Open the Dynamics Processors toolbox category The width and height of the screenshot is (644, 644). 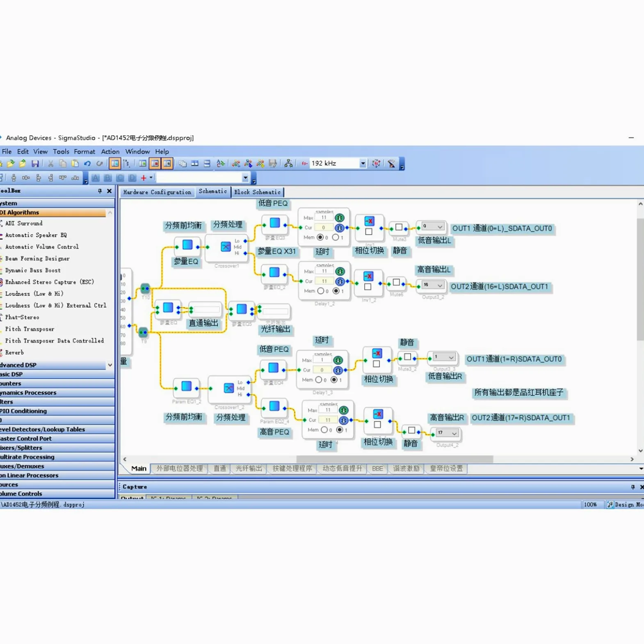[57, 393]
